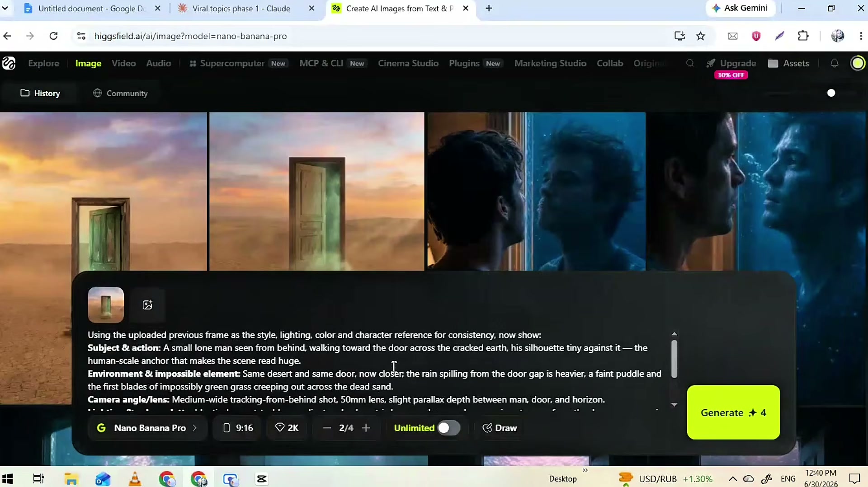Open Outlook from the taskbar
Screen dimensions: 868x487
[103, 479]
